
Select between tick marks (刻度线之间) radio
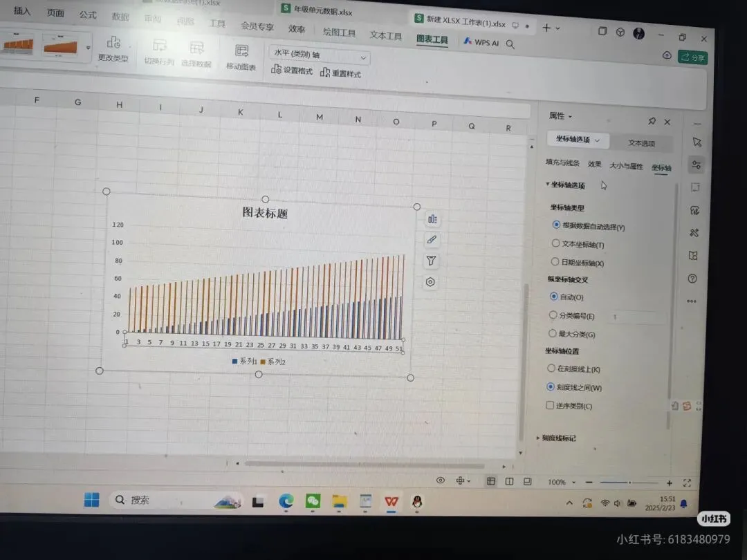pyautogui.click(x=551, y=386)
